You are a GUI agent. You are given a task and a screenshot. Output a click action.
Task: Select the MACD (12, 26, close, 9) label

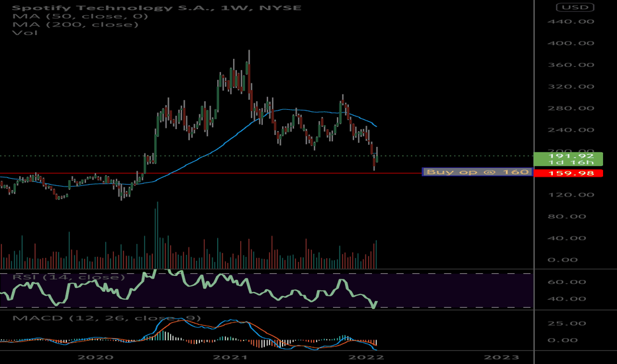107,318
